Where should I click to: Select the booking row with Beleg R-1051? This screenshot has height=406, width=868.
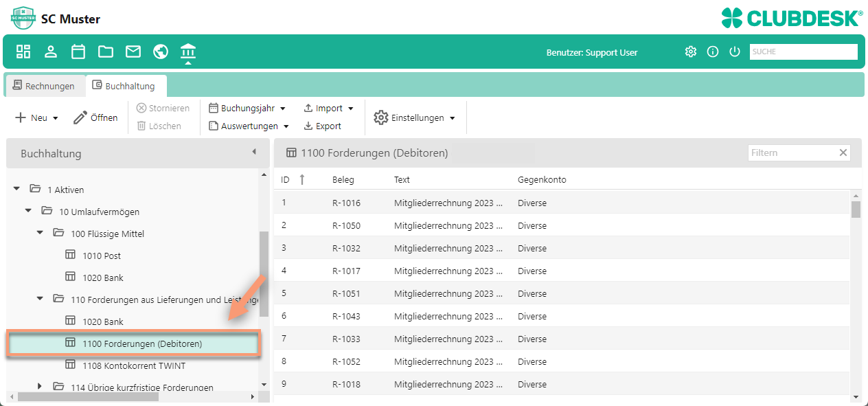(562, 293)
